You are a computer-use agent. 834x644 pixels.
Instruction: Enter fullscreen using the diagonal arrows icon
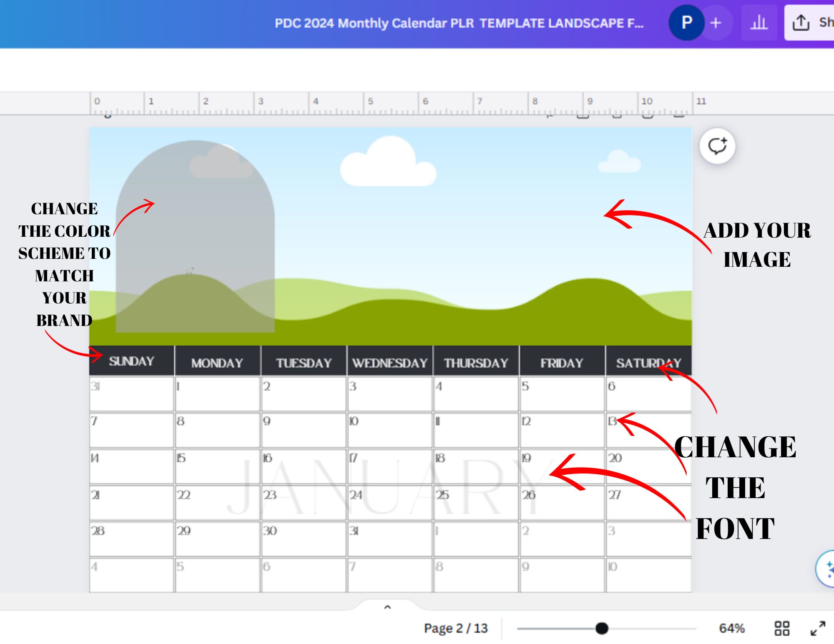(818, 628)
